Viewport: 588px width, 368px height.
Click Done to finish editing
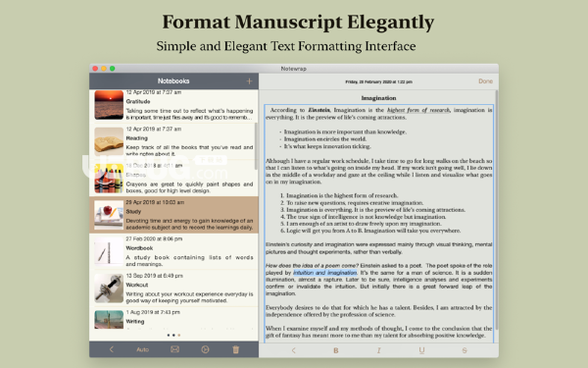click(x=486, y=81)
